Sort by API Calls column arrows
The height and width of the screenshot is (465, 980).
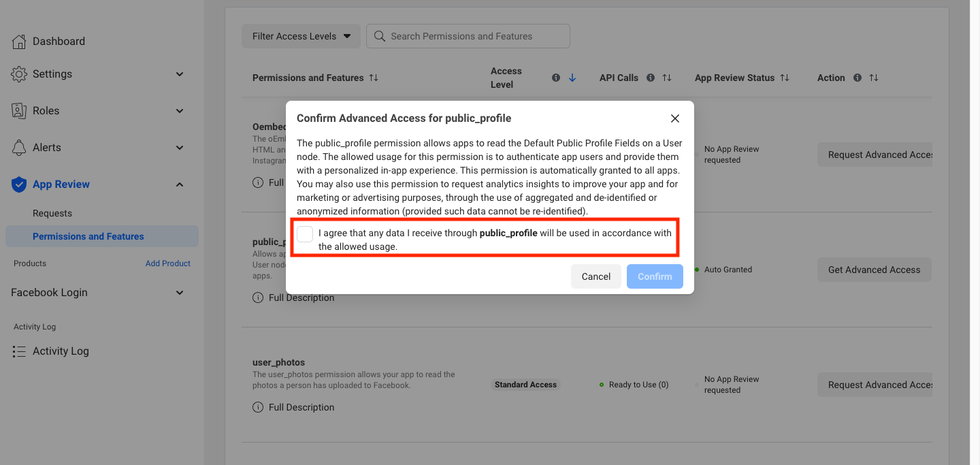click(x=667, y=78)
